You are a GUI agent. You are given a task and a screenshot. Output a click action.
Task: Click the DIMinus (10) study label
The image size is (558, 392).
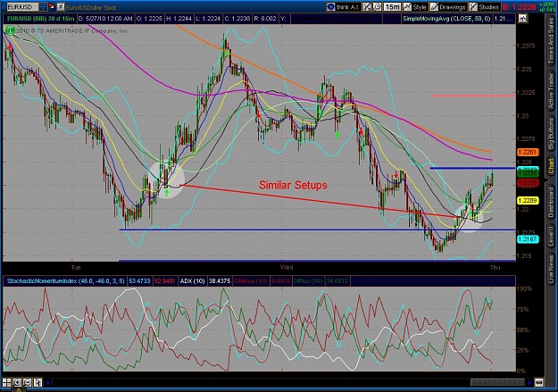[x=251, y=281]
